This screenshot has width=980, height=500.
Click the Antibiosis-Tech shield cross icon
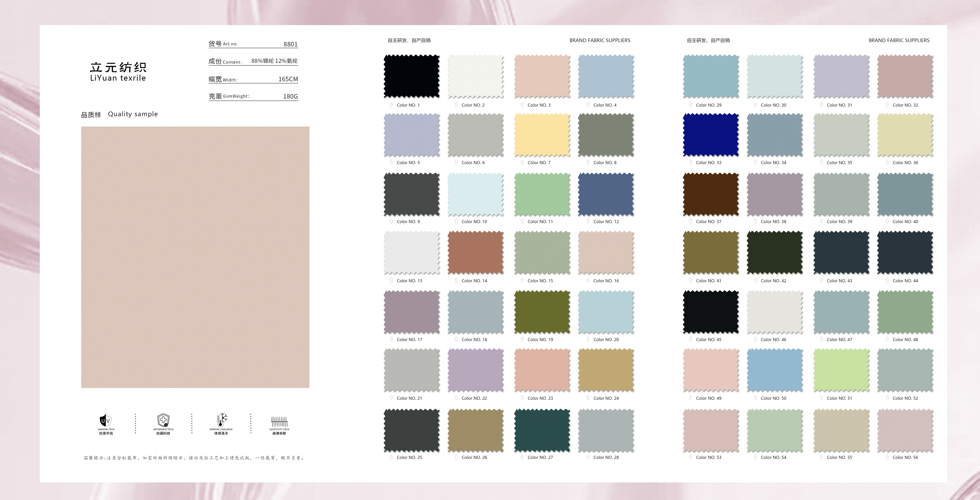pyautogui.click(x=163, y=420)
